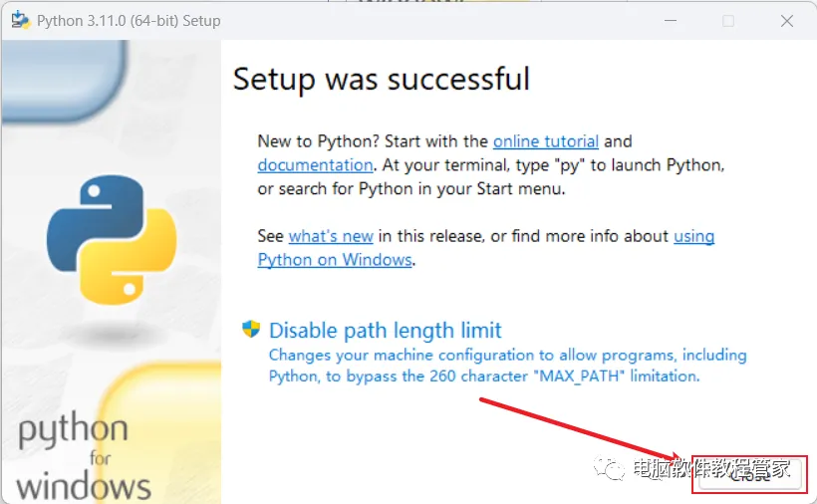Click Disable path length limit
Screen dimensions: 817x504
point(385,331)
